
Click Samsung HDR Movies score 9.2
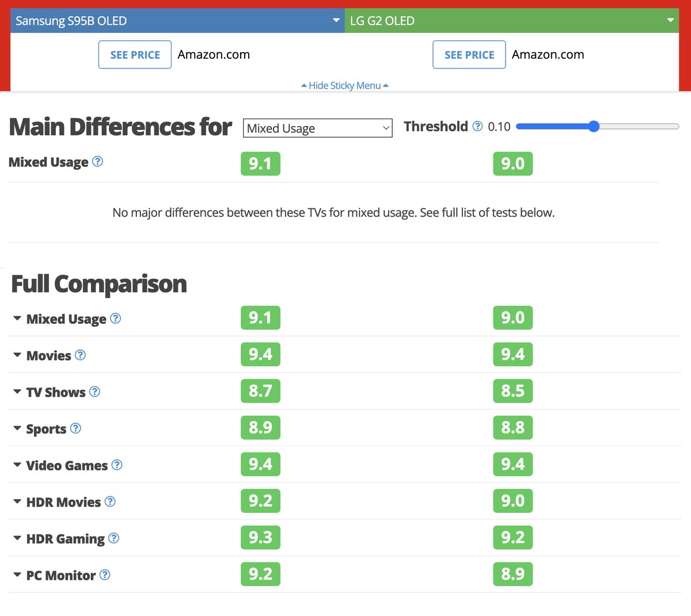260,501
